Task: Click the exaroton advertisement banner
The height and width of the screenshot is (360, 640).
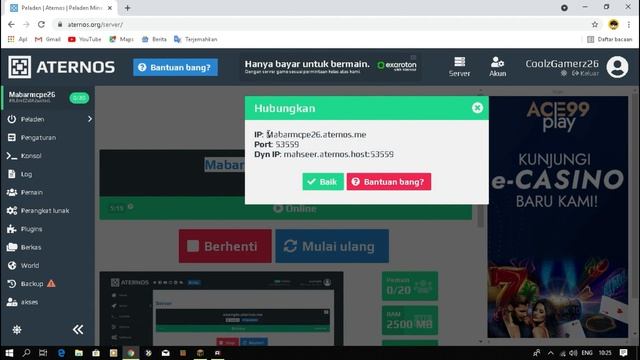Action: pos(331,67)
